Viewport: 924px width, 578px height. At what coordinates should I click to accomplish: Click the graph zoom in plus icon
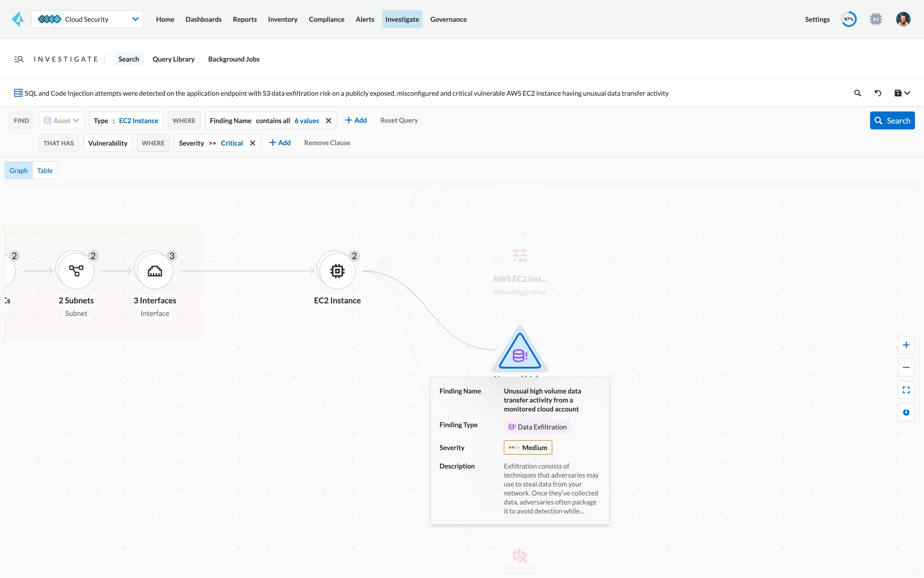point(906,345)
